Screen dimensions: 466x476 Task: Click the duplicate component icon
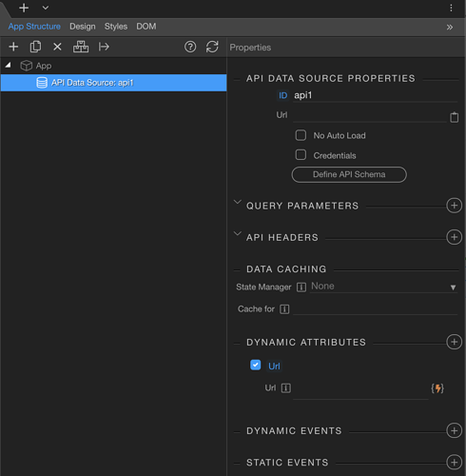pyautogui.click(x=35, y=47)
